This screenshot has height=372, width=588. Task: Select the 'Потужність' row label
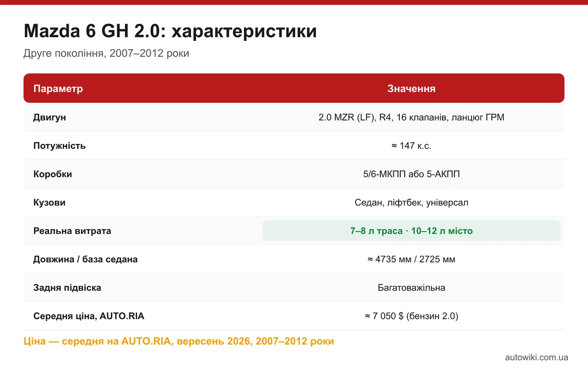(x=59, y=146)
